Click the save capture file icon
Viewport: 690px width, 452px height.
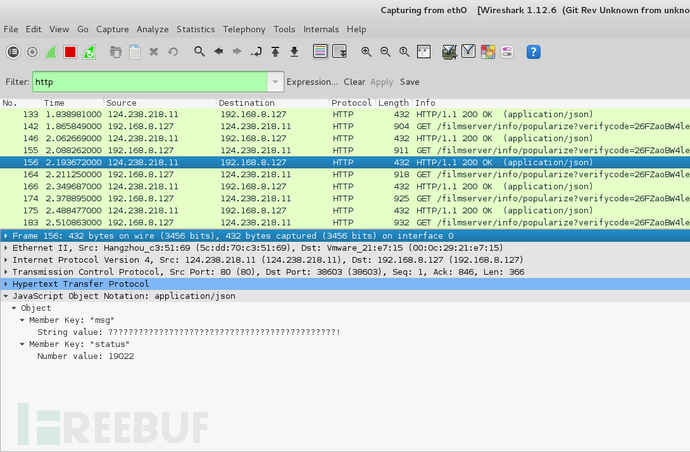click(135, 52)
